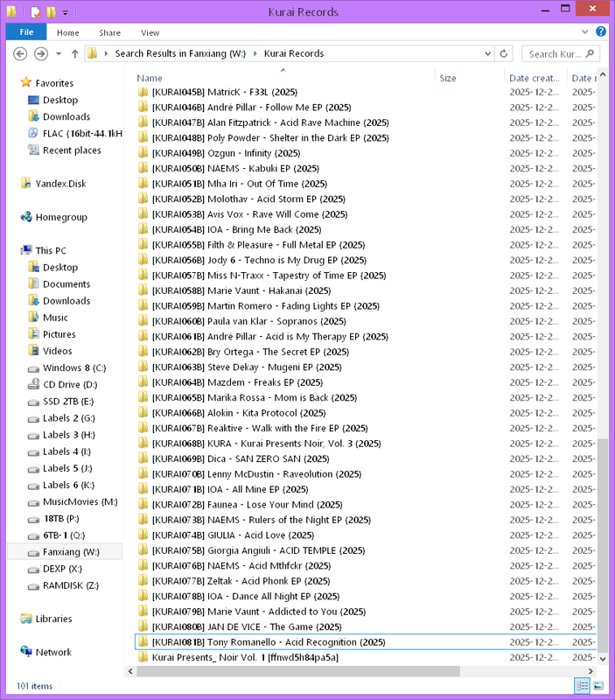
Task: Switch to the View ribbon tab
Action: pos(150,32)
